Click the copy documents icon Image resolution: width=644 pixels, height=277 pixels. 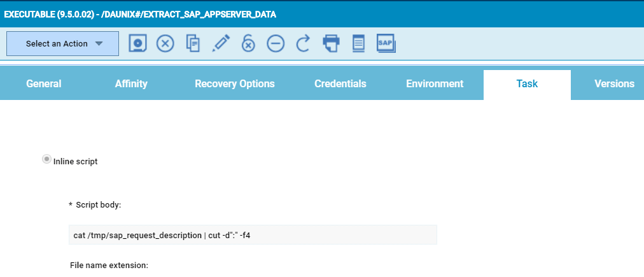[x=193, y=43]
